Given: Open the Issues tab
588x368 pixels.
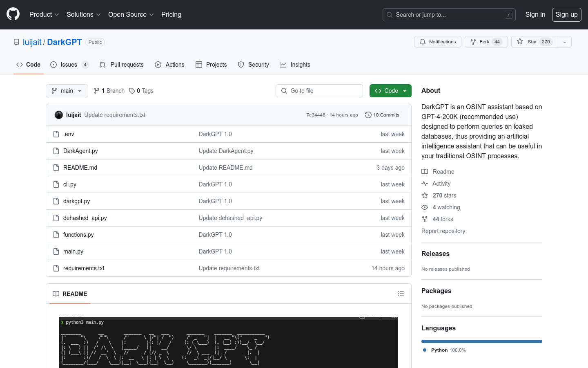Looking at the screenshot, I should 69,65.
